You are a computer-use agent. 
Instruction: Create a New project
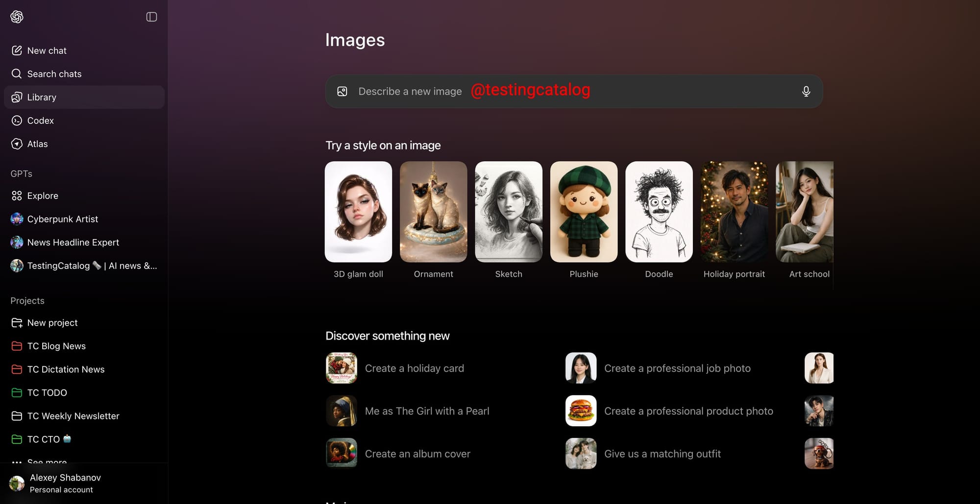(52, 322)
